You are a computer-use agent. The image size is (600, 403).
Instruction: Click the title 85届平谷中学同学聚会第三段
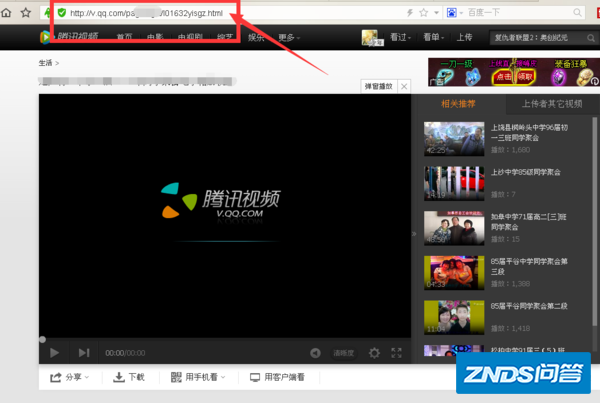pos(529,266)
